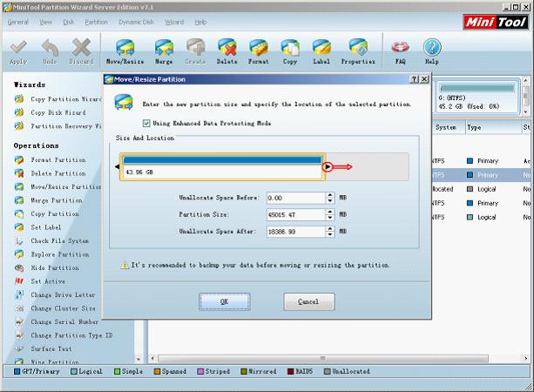Grab the left resize handle of partition bar

point(117,167)
